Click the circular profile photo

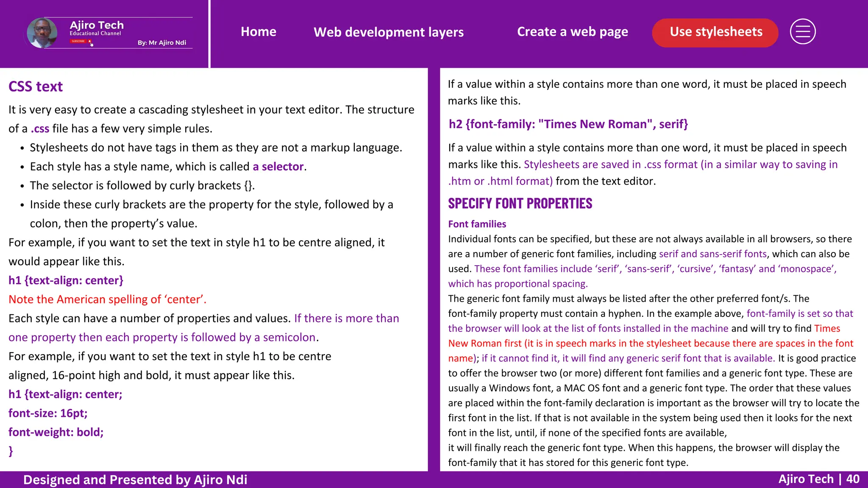[x=42, y=33]
